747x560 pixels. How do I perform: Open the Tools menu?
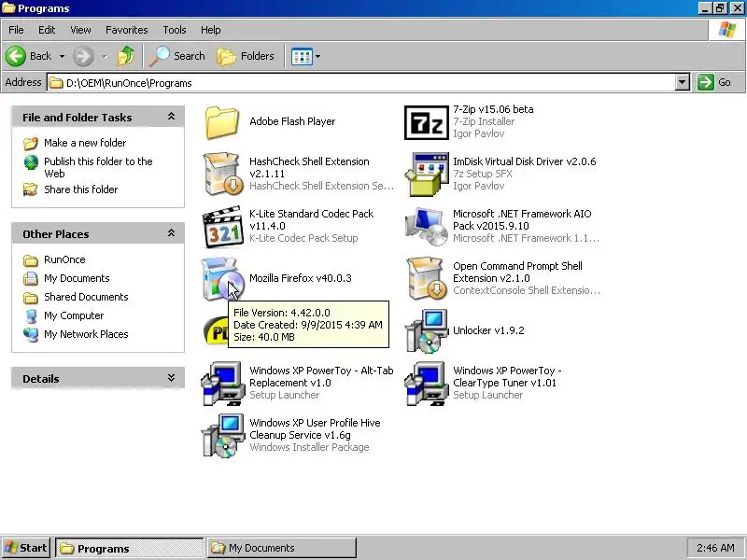[175, 30]
